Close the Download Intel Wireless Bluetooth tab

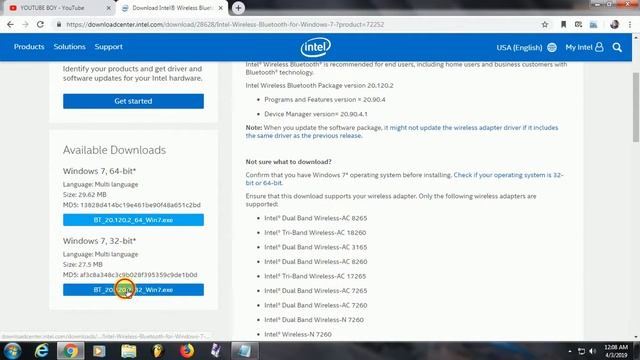pyautogui.click(x=221, y=8)
